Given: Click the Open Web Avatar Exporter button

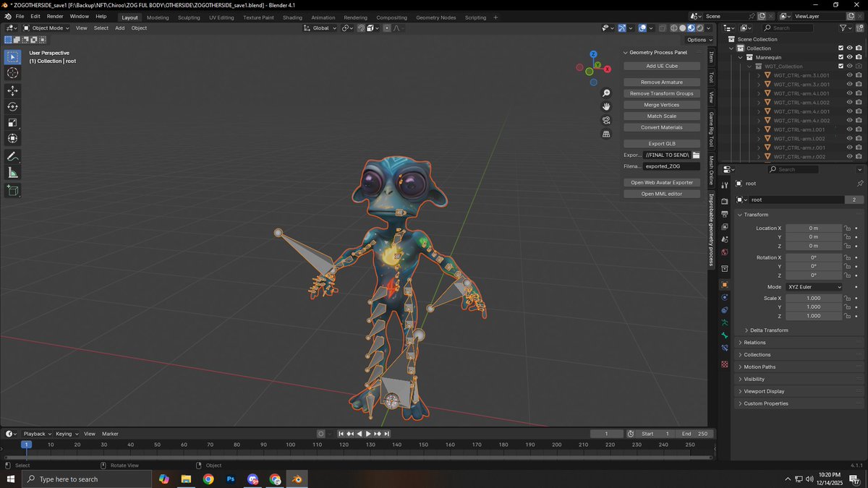Looking at the screenshot, I should point(662,183).
